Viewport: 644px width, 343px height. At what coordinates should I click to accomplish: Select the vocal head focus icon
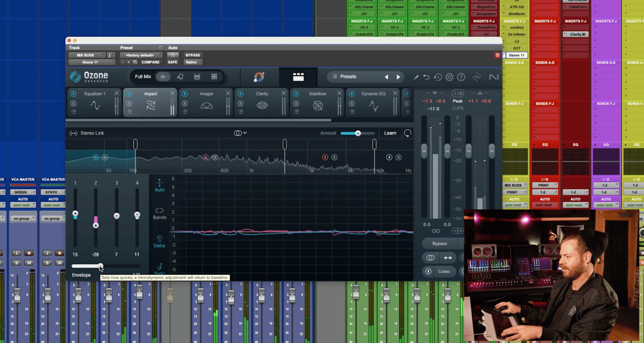point(180,77)
